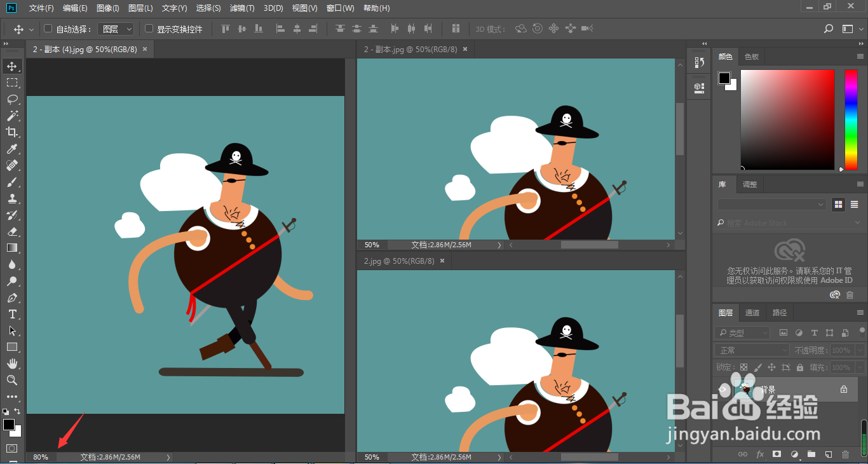Create a new group folder icon
Viewport: 868px width, 464px height.
pyautogui.click(x=811, y=454)
